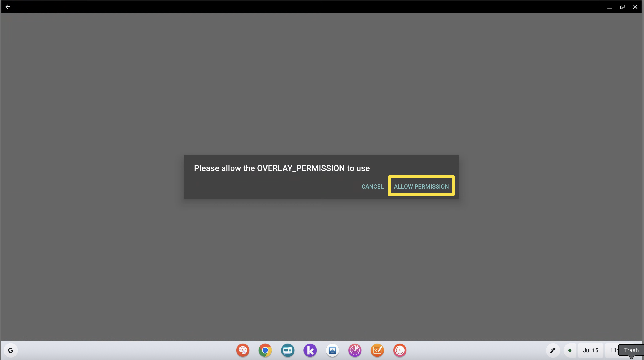The image size is (644, 360).
Task: Open the red timer app icon
Action: pyautogui.click(x=400, y=350)
